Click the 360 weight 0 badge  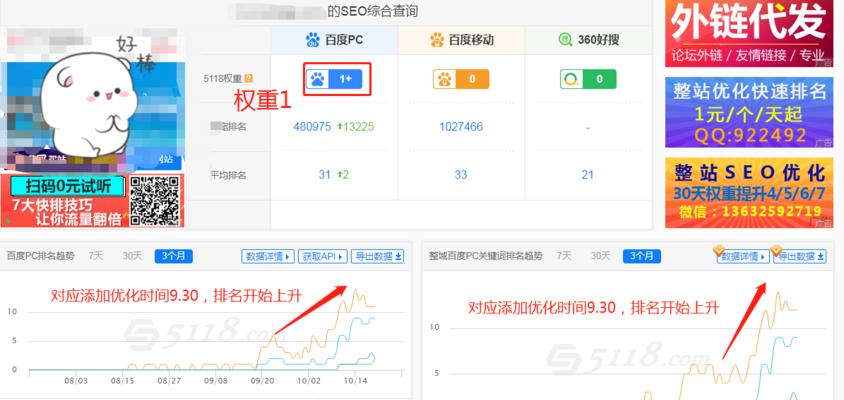point(588,79)
